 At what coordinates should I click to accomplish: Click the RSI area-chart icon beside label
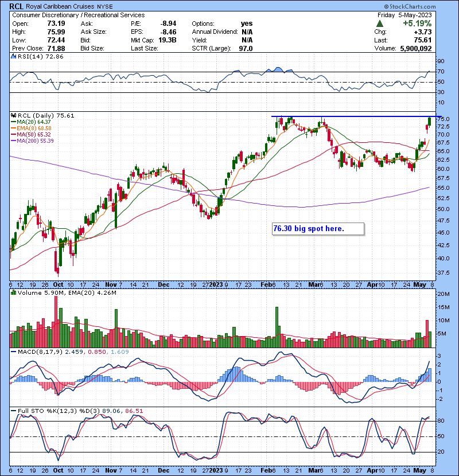click(x=13, y=56)
